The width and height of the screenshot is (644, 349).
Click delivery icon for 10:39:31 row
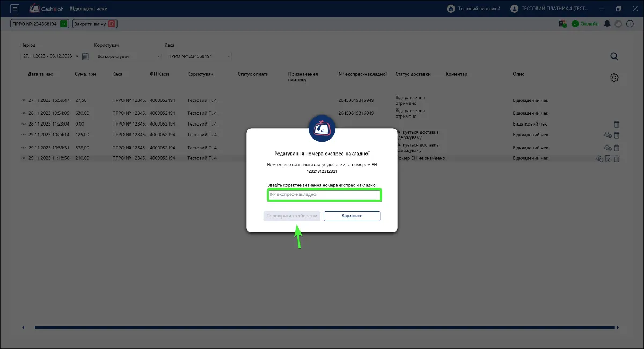pyautogui.click(x=608, y=147)
